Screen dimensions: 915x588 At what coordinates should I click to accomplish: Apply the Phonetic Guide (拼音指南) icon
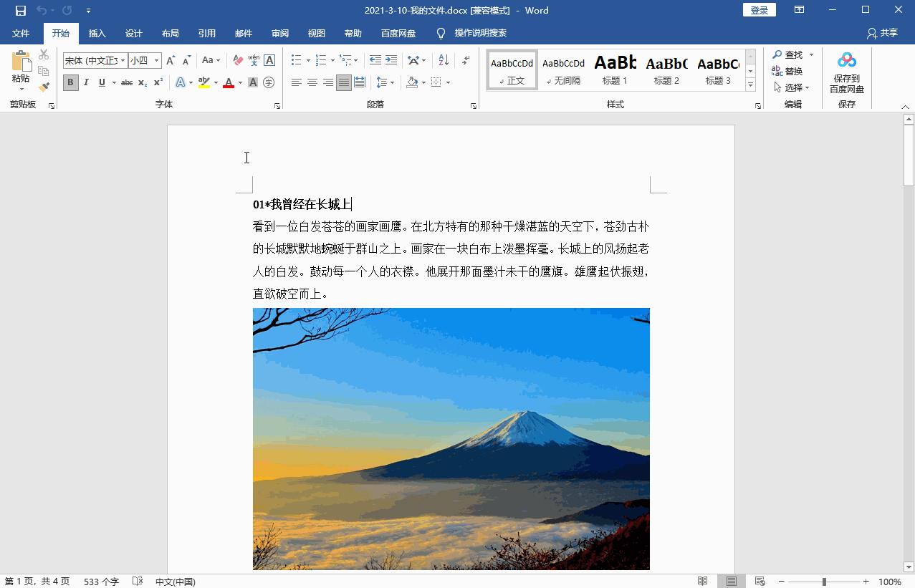click(x=254, y=60)
